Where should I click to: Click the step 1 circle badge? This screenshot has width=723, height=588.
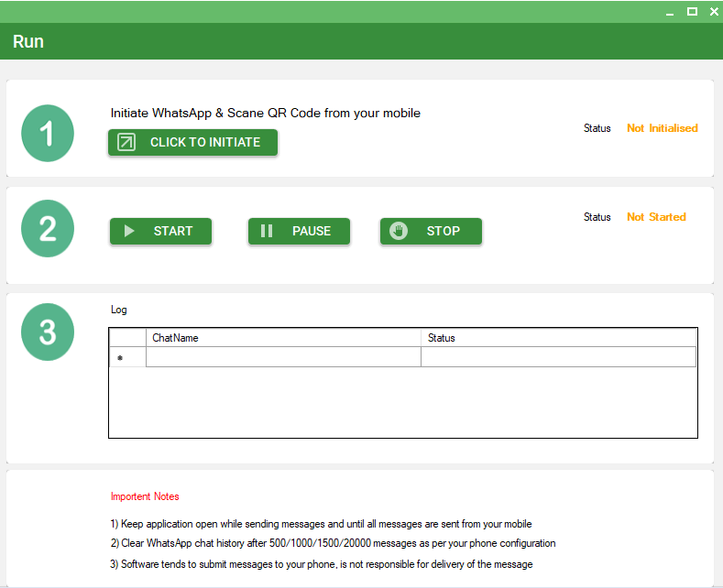point(48,134)
